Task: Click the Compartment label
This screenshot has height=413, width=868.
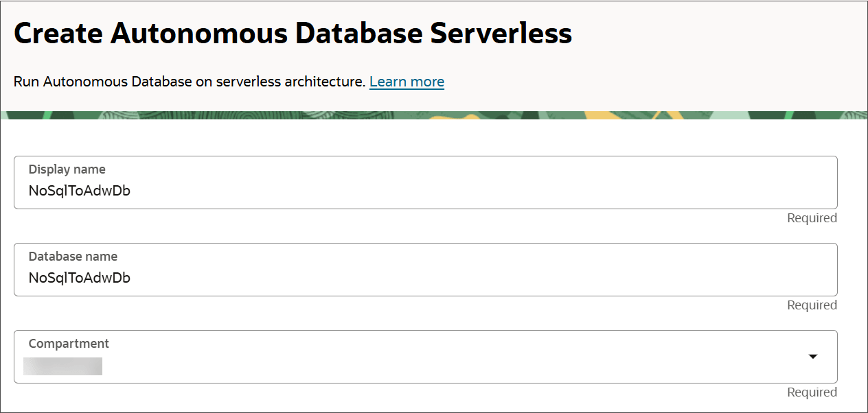Action: 69,344
